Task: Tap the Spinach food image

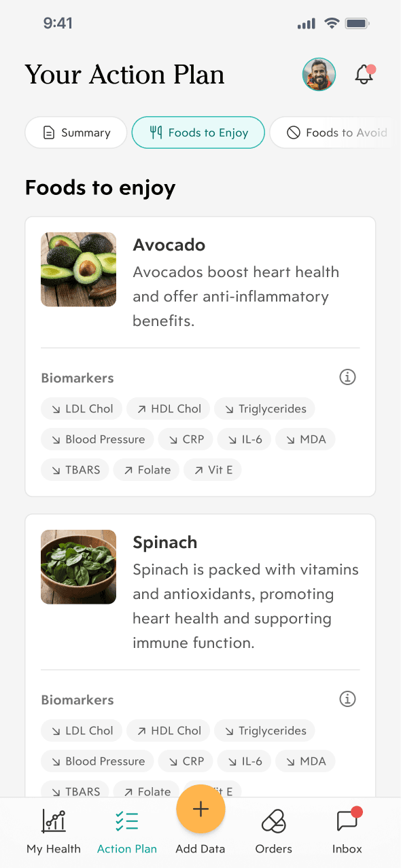Action: (78, 566)
